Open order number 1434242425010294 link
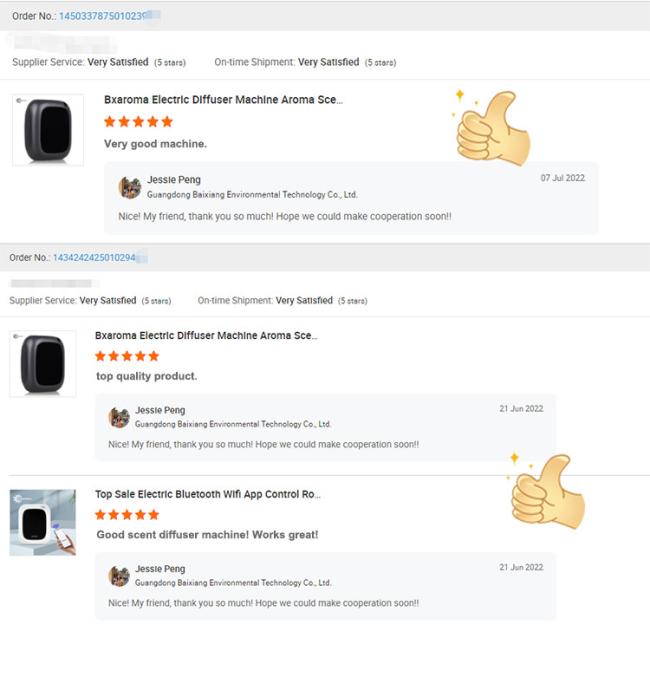The height and width of the screenshot is (677, 650). pos(99,257)
